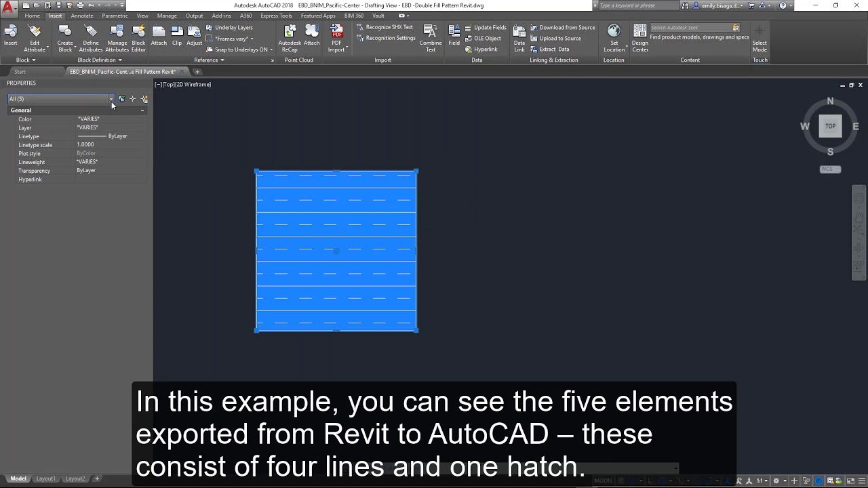Activate Select Mode in Touch panel

pos(759,37)
